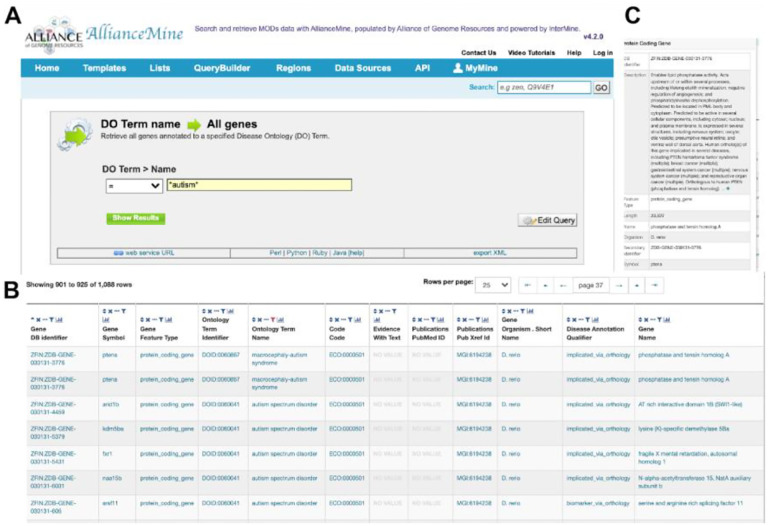Click the biomarker_via_orthology qualifier cell

point(598,503)
